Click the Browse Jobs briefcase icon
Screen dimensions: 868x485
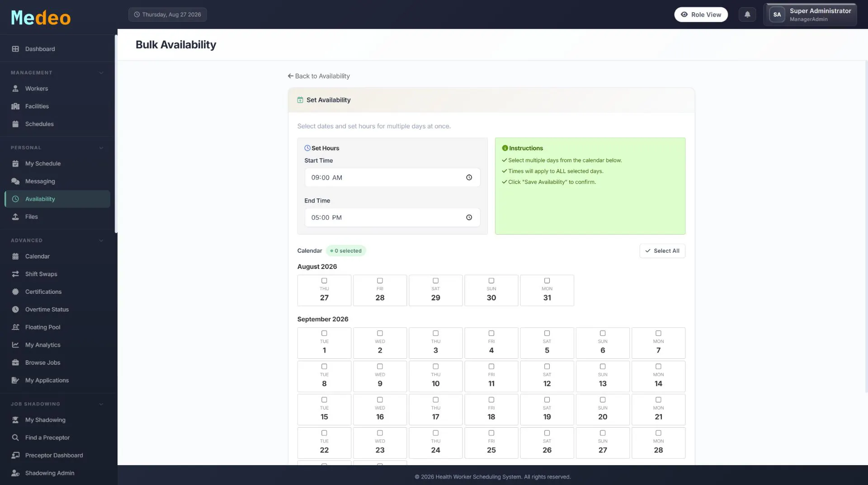tap(15, 363)
